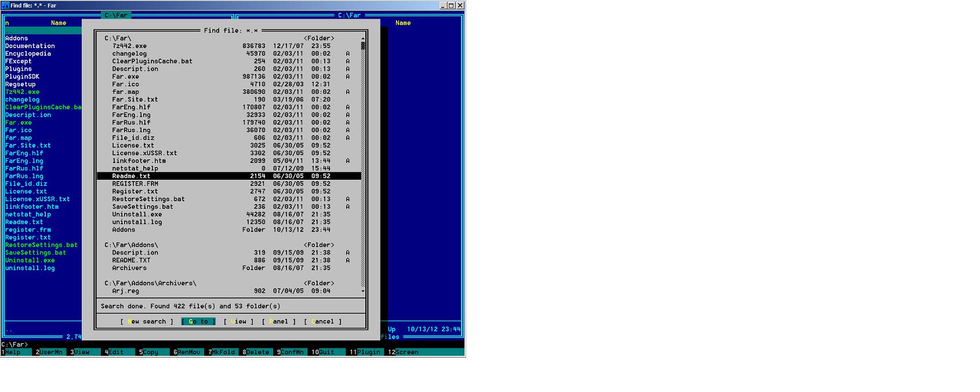Click the Panel button
Screen dimensions: 980x392
(278, 321)
